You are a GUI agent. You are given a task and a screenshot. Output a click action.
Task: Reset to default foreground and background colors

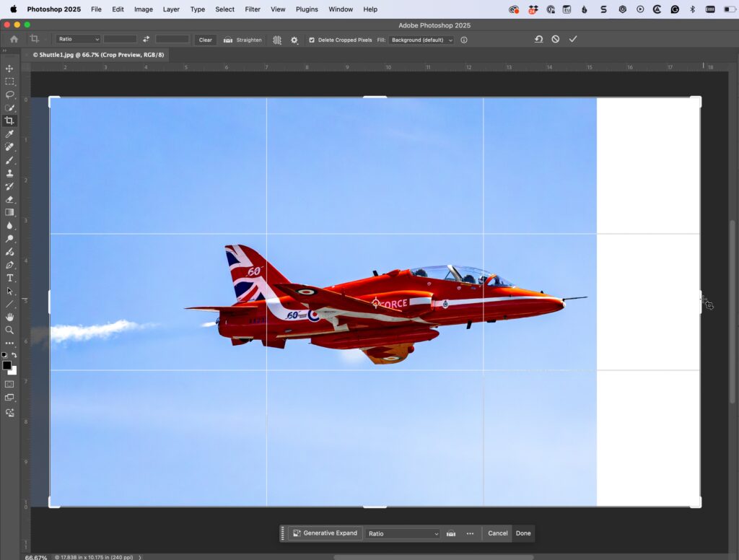click(x=4, y=356)
